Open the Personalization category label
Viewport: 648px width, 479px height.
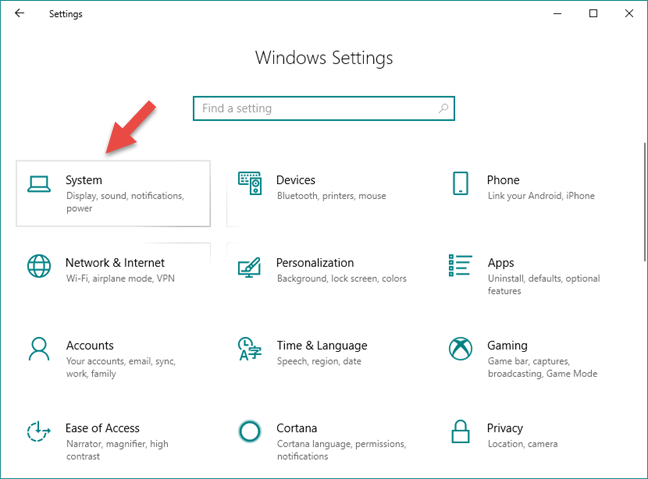coord(315,262)
